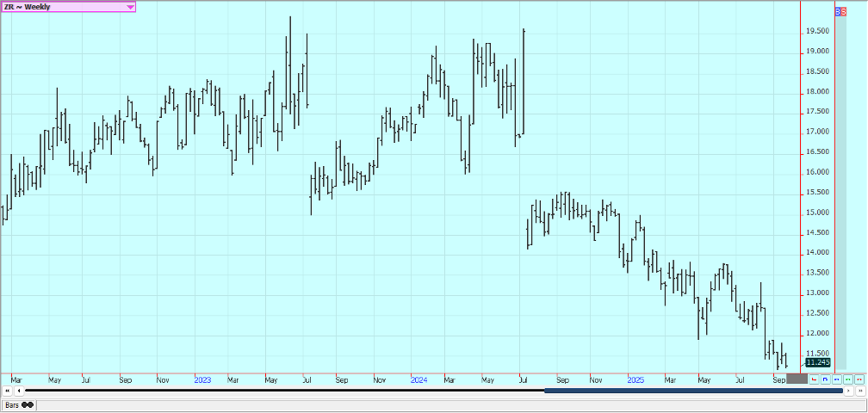Viewport: 868px width, 413px height.
Task: Jump to latest data with double-right arrow
Action: pos(859,391)
